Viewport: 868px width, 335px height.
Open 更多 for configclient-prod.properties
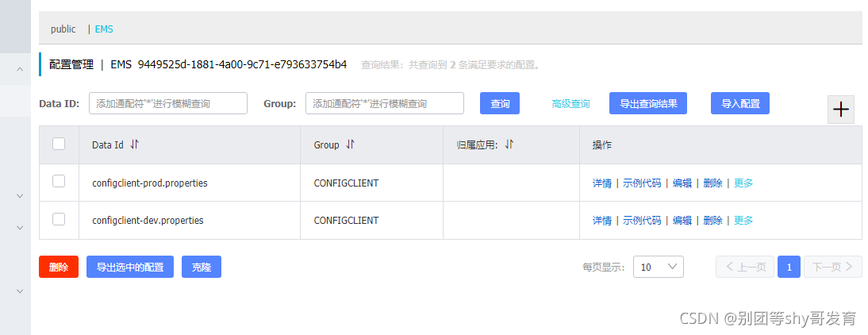tap(743, 183)
